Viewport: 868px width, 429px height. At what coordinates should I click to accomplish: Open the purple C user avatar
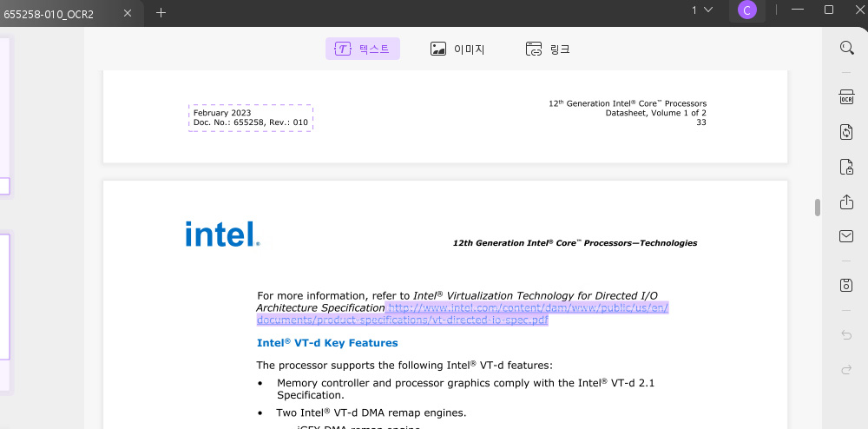click(x=746, y=10)
